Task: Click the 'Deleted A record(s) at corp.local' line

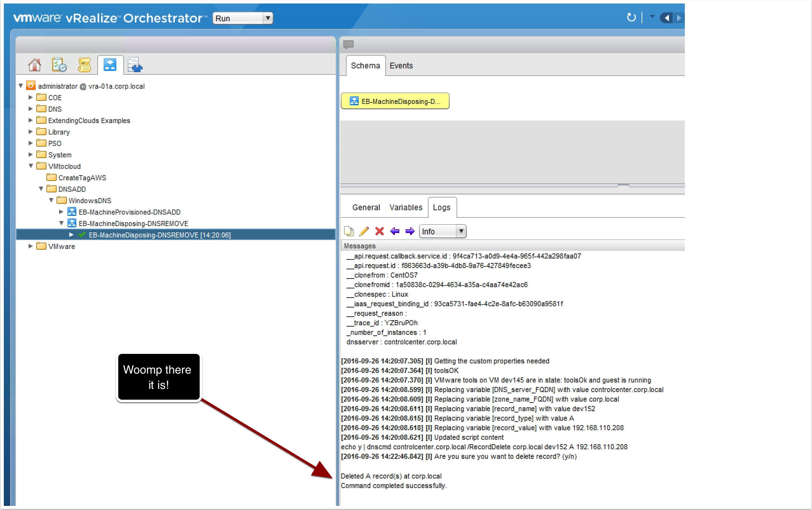Action: pos(391,476)
